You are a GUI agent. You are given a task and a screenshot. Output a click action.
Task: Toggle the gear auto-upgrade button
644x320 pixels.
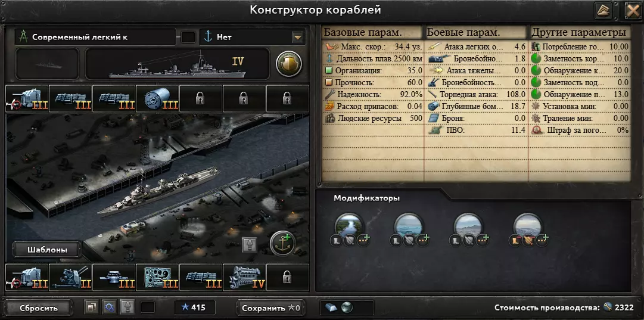109,307
